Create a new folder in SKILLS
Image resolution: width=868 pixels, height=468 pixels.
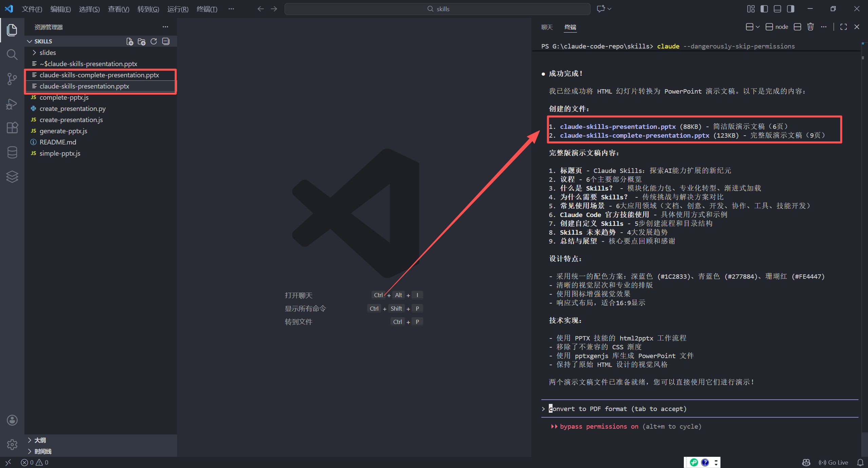point(141,41)
